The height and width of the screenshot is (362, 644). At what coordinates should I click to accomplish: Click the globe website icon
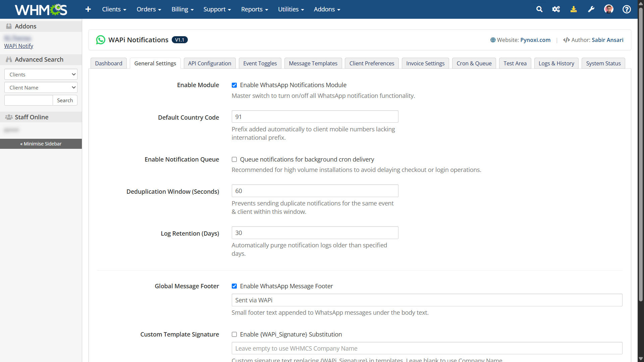click(x=493, y=40)
